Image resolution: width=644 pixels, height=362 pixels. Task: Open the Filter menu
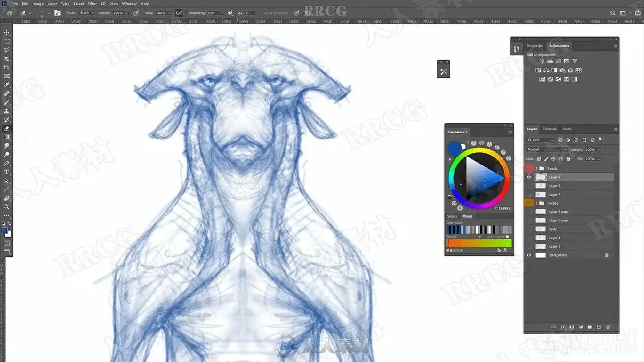(x=92, y=3)
